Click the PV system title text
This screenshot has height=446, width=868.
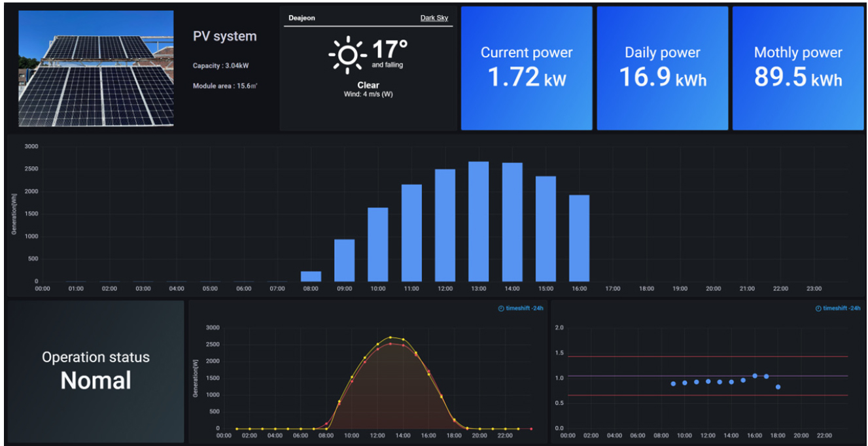(225, 37)
